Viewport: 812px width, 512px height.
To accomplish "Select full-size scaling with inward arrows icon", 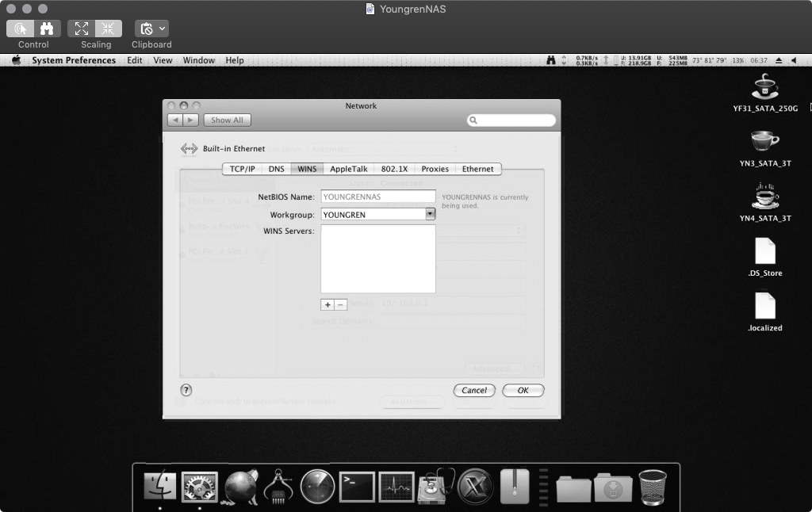I will [108, 29].
